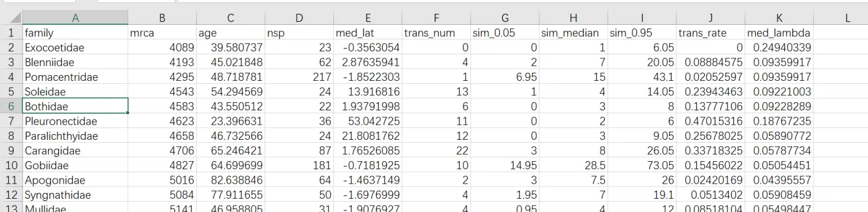Screen dimensions: 868x212
Task: Select row 10 header
Action: (x=11, y=165)
